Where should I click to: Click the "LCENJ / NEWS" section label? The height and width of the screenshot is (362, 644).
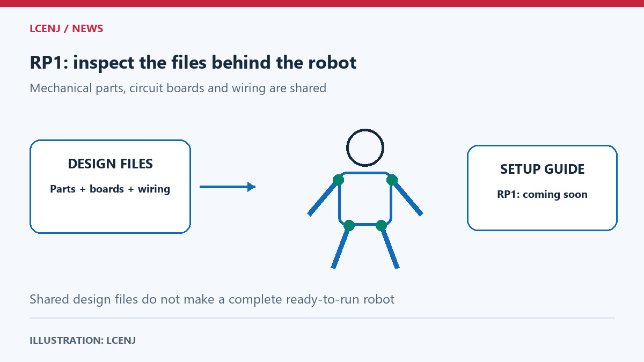click(x=67, y=29)
